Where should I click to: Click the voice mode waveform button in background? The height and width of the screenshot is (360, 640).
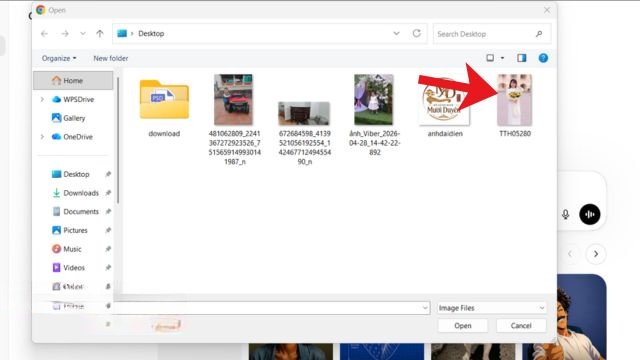tap(590, 214)
